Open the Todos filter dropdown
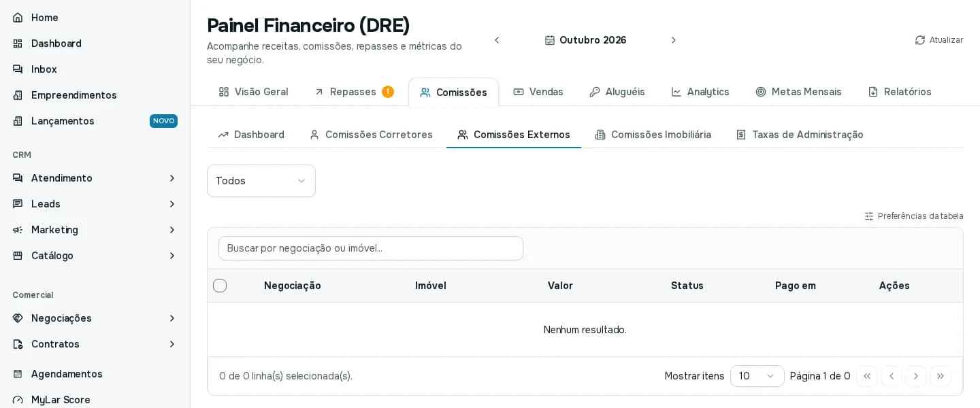 261,181
